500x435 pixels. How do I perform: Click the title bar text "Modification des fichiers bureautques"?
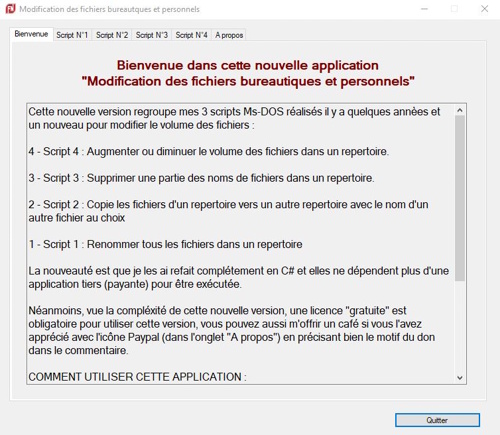pos(109,9)
